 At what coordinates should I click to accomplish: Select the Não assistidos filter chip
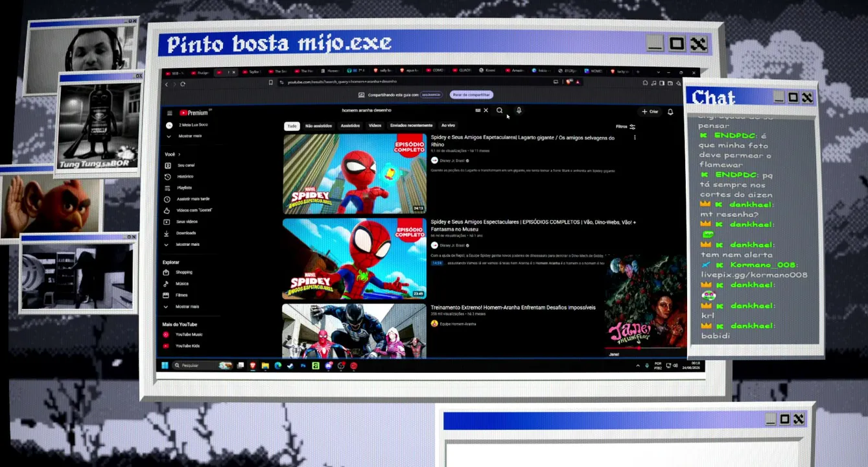tap(318, 125)
